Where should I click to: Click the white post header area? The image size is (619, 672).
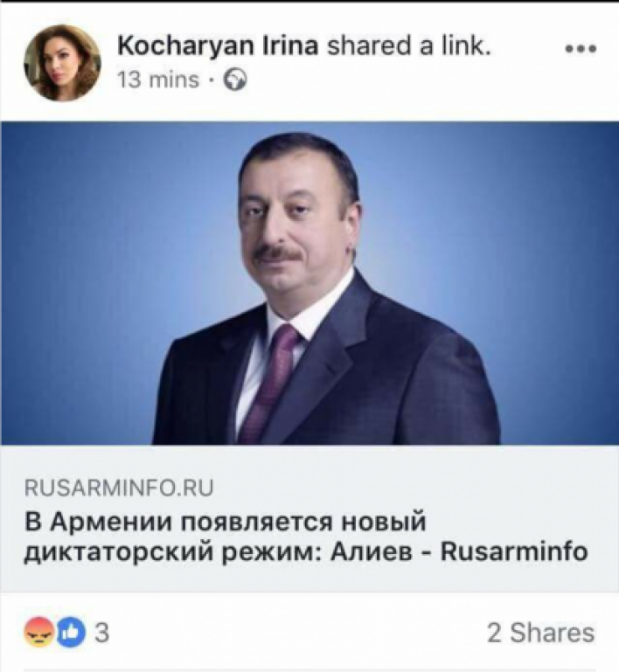(309, 62)
